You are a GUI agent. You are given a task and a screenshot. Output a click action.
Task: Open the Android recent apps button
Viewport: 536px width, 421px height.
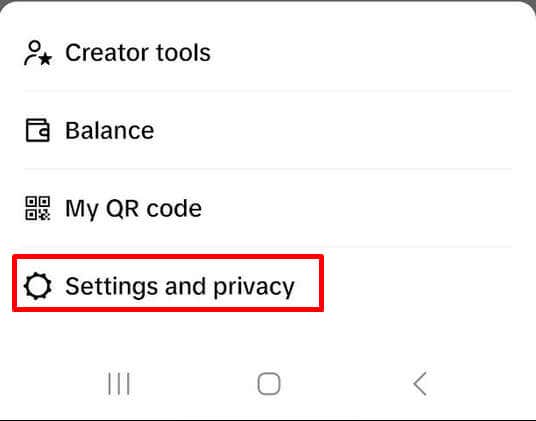119,384
